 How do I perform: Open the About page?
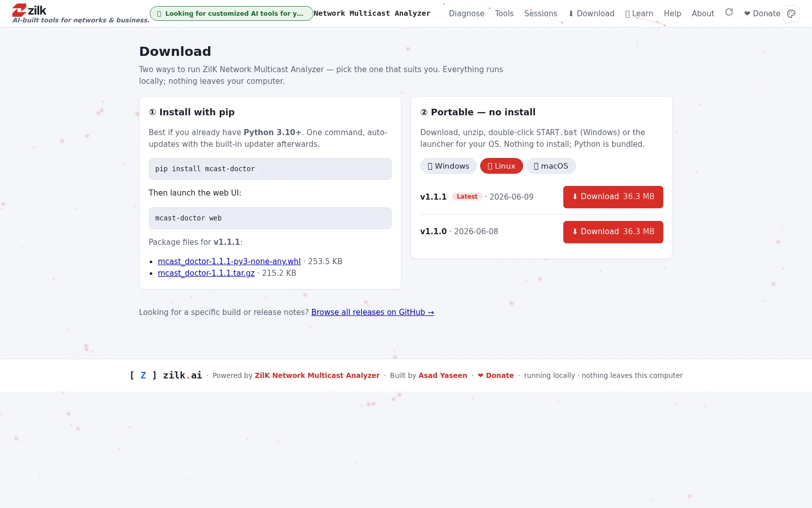point(703,14)
